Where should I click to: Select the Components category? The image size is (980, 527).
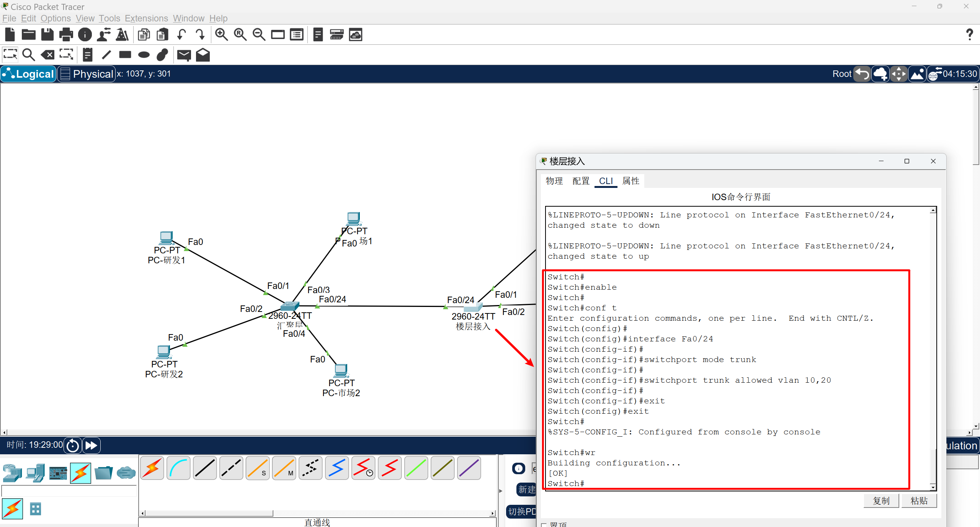tap(58, 473)
